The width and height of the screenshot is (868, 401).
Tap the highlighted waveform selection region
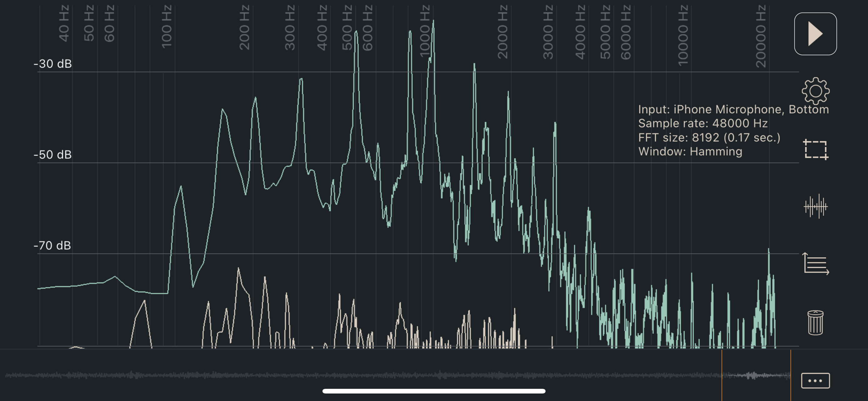(x=756, y=375)
